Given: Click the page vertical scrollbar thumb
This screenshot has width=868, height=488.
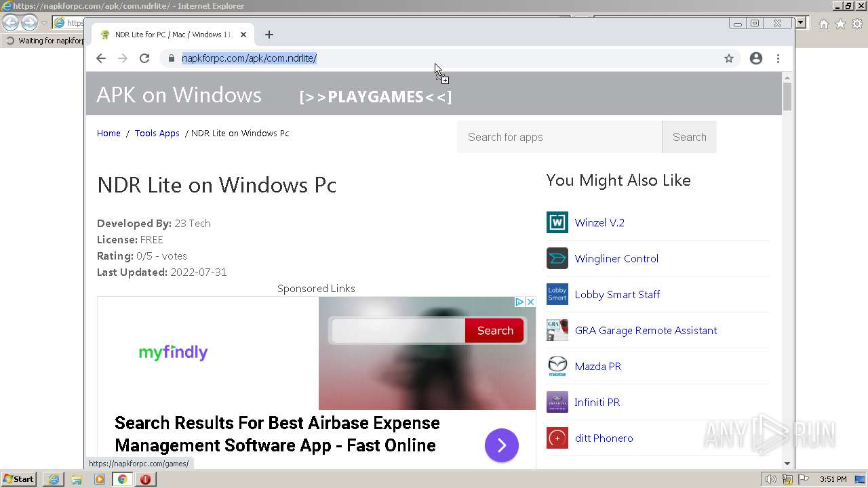Looking at the screenshot, I should [x=787, y=96].
